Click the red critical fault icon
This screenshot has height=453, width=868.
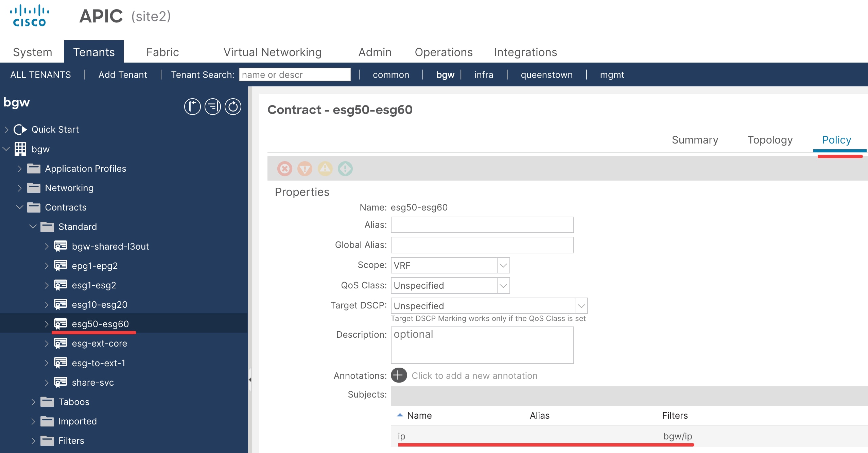[285, 169]
